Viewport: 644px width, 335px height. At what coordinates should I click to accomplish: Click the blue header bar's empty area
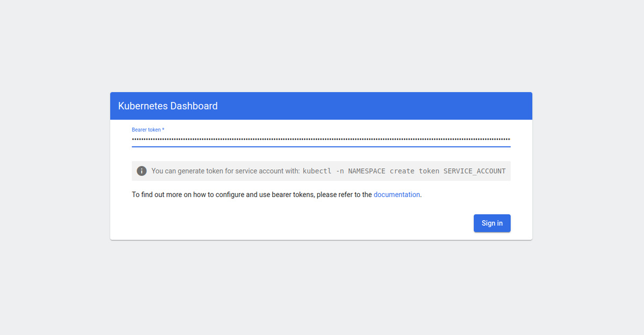pyautogui.click(x=376, y=106)
